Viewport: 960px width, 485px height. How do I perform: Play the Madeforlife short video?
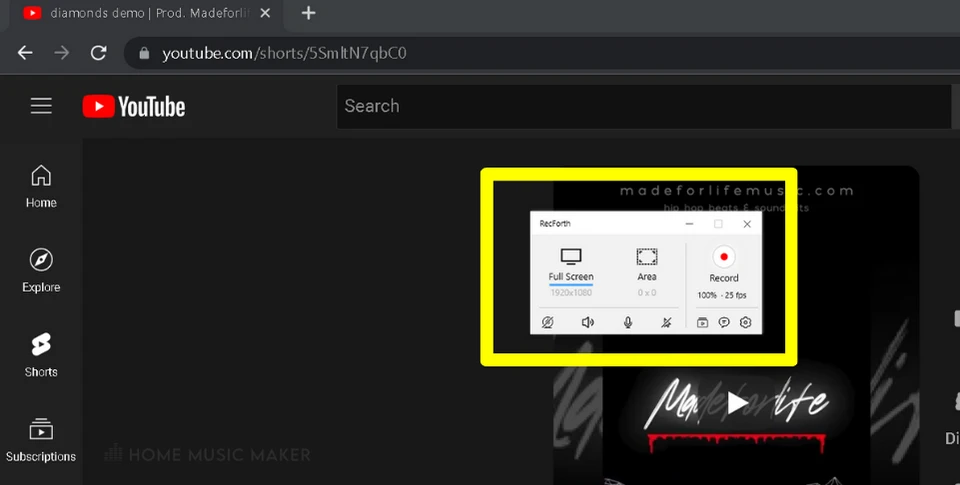click(x=737, y=403)
